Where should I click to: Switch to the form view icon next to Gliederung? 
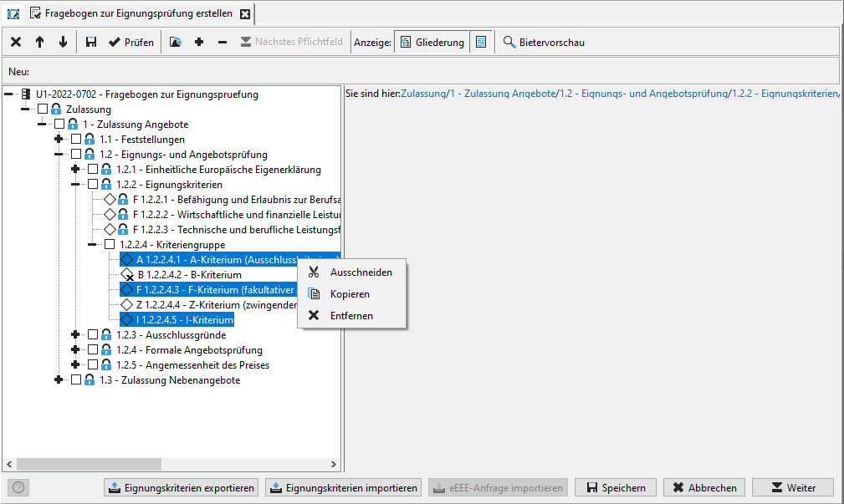tap(481, 42)
